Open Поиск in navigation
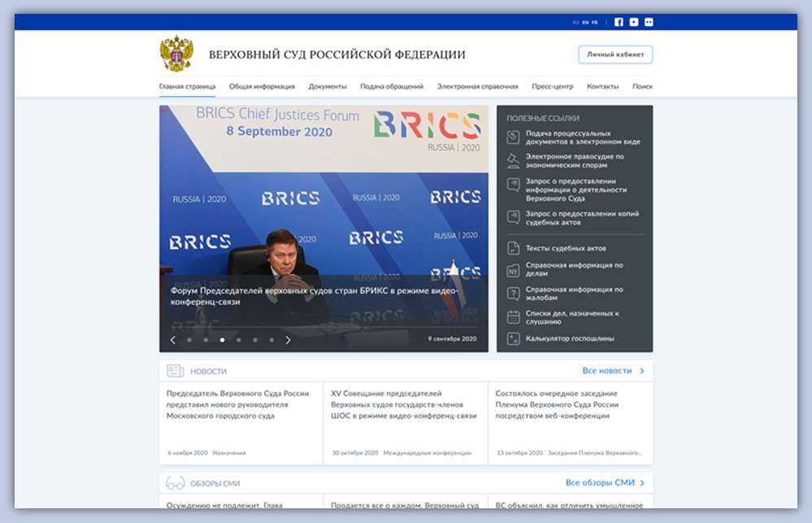This screenshot has height=523, width=812. (642, 86)
